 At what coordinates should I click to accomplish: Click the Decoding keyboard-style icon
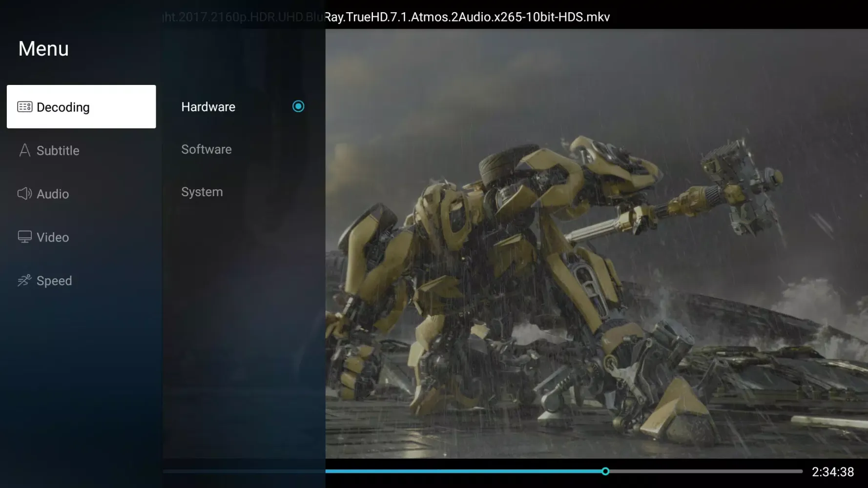pos(25,107)
